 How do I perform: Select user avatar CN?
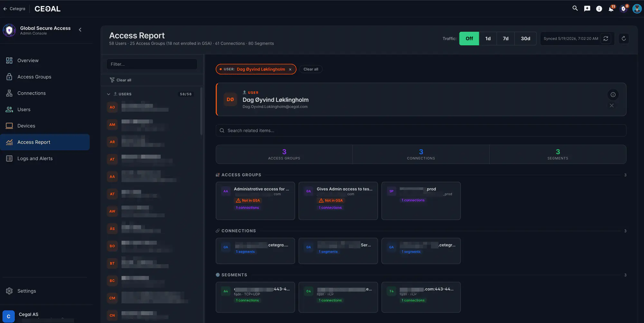(x=112, y=315)
